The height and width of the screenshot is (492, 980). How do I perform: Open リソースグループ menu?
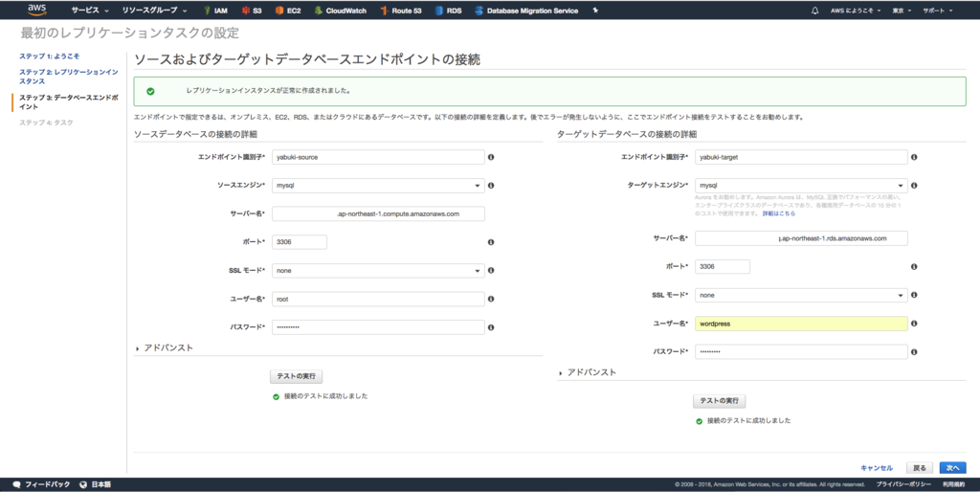point(154,11)
